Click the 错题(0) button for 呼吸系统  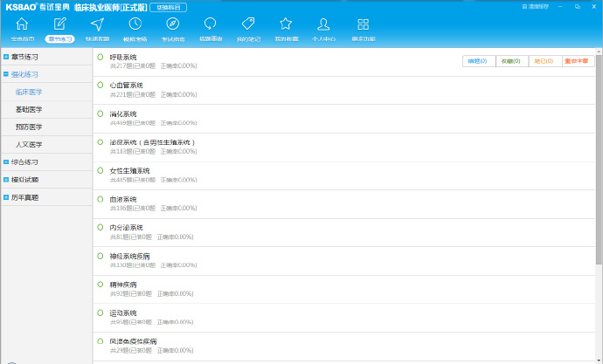tap(479, 61)
